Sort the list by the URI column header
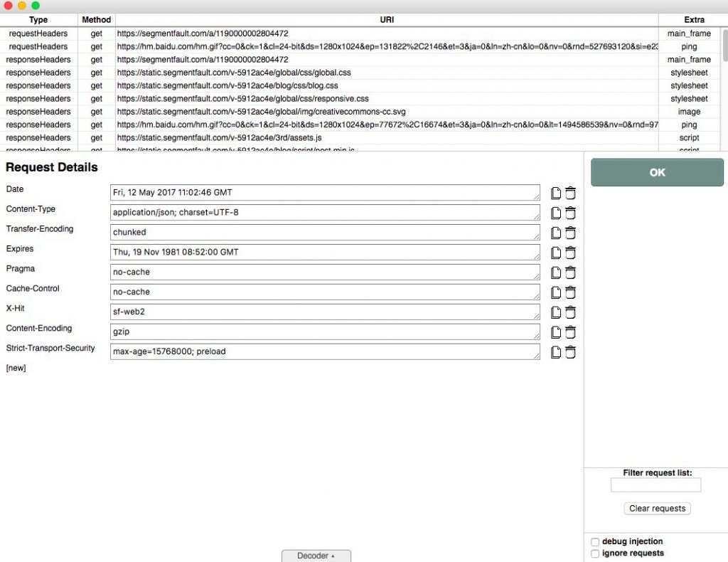The height and width of the screenshot is (562, 728). pos(387,20)
